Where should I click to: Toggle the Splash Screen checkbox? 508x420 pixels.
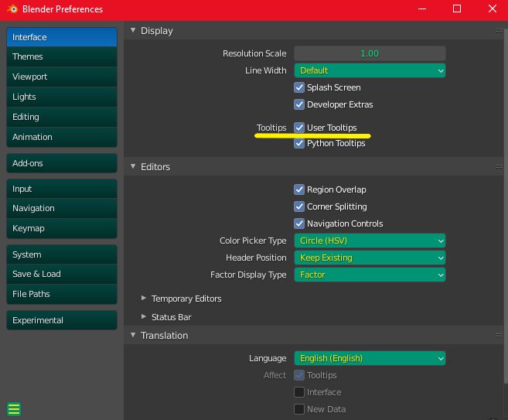(299, 87)
